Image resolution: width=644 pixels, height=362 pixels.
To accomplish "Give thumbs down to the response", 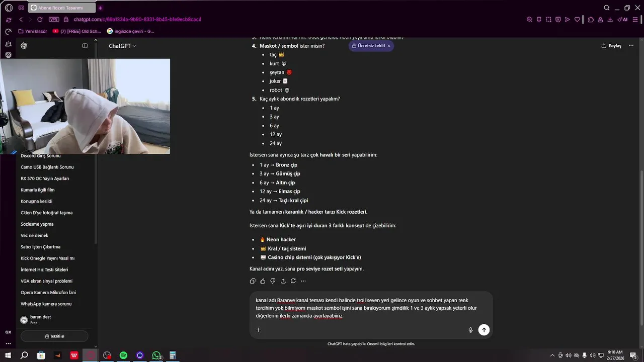I will pos(273,281).
